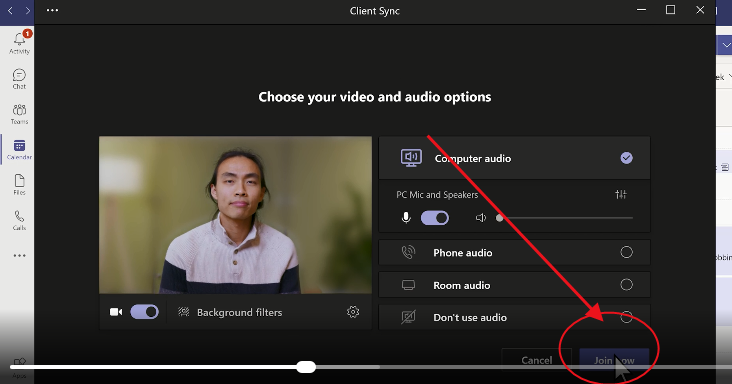Open Calls in the sidebar
The image size is (732, 384).
click(19, 220)
